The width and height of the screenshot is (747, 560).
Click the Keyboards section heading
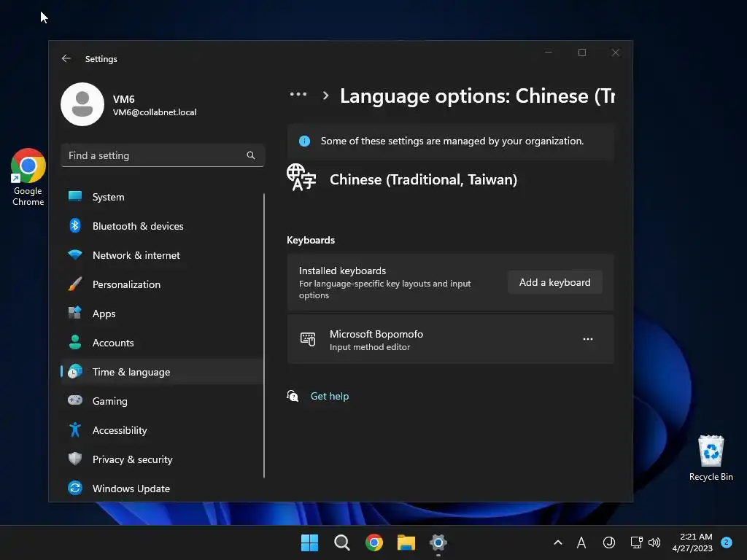(311, 240)
